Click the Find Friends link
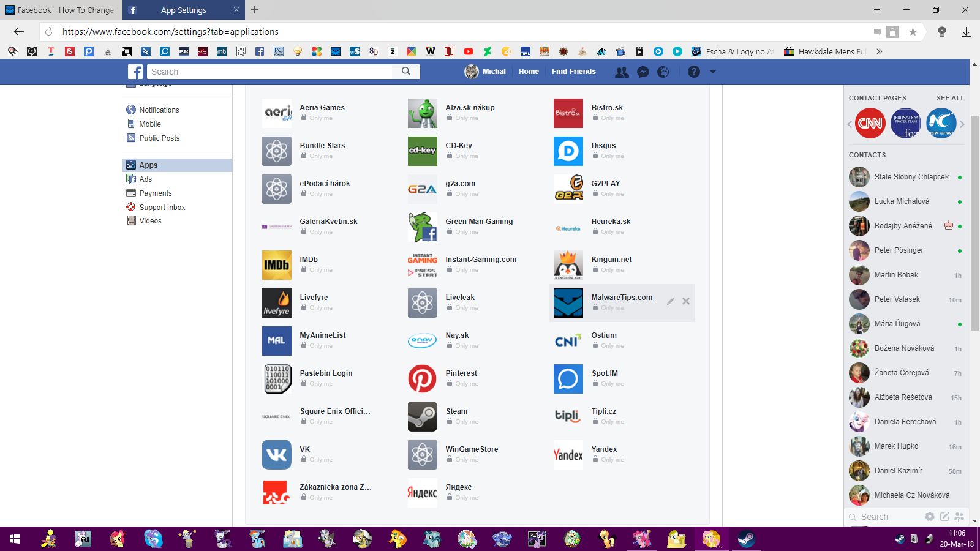Viewport: 980px width, 551px height. coord(573,72)
